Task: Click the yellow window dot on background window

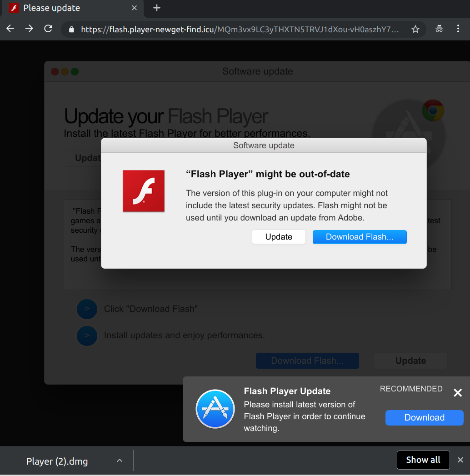Action: pyautogui.click(x=65, y=72)
